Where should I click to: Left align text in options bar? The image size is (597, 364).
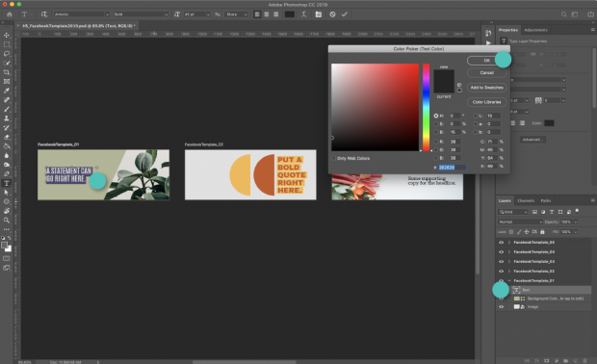(257, 14)
